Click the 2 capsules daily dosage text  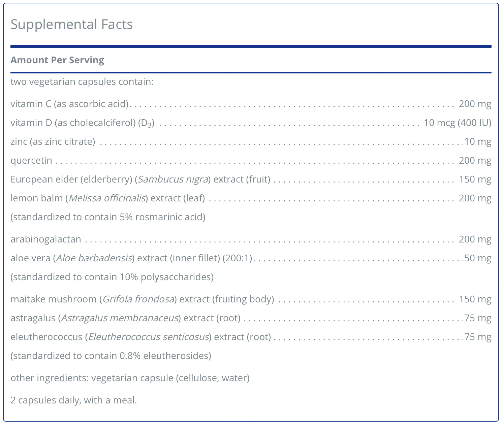pyautogui.click(x=74, y=400)
